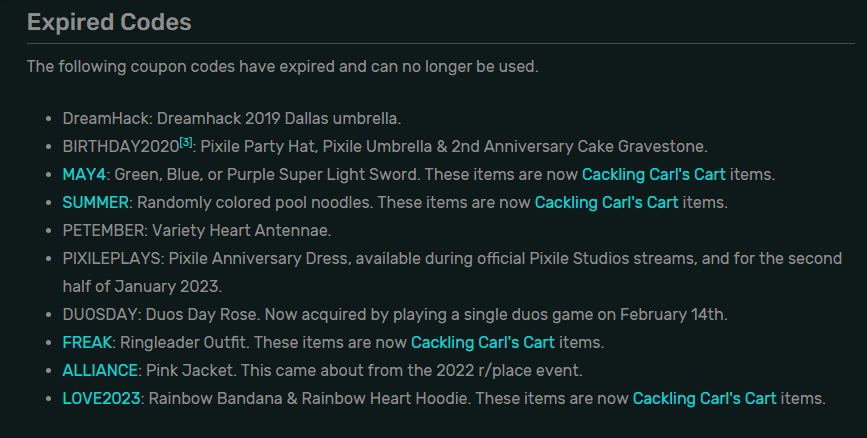Open the ALLIANCE code link
The width and height of the screenshot is (867, 438).
coord(100,370)
